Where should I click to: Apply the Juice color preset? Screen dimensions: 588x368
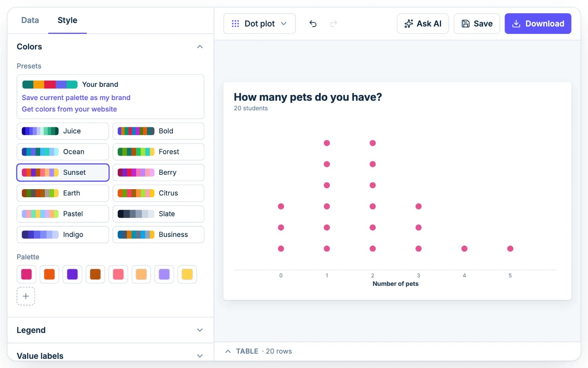(x=63, y=131)
